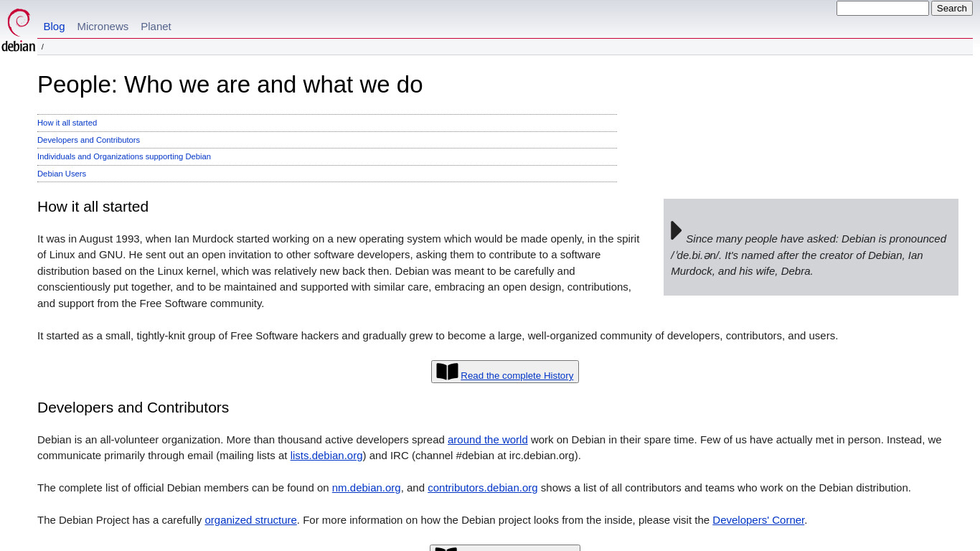Screen dimensions: 980x551
Task: Follow the organized structure link
Action: pyautogui.click(x=250, y=520)
